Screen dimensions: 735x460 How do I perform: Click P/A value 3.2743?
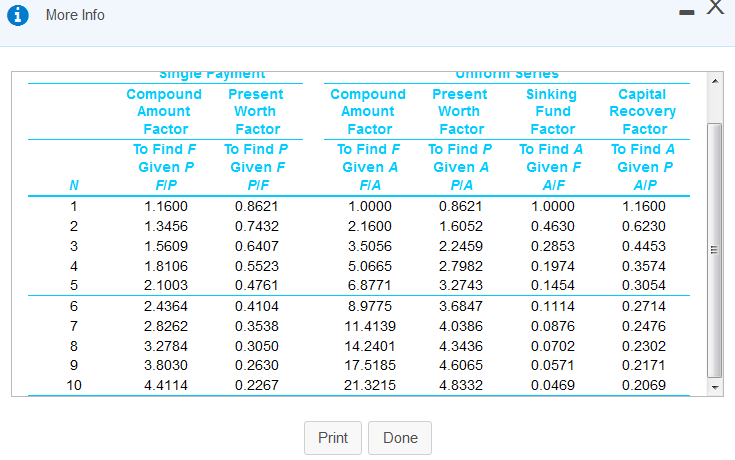tap(461, 285)
